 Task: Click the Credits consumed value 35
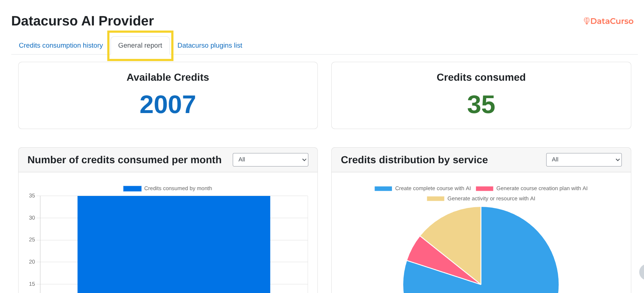(x=481, y=105)
